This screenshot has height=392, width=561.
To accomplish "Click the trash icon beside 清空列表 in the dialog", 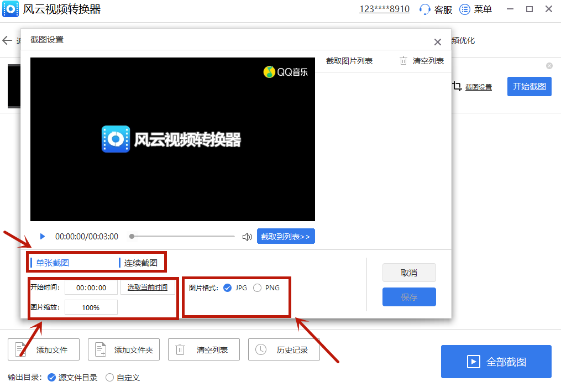I will point(403,61).
